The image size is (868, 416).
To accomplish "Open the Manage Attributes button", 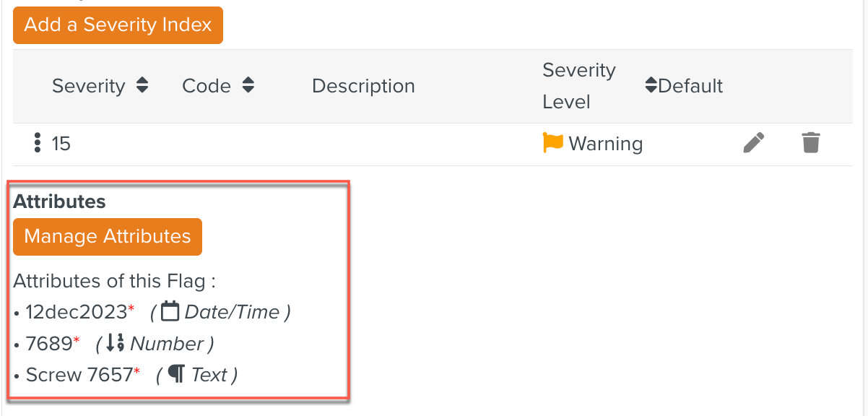I will pyautogui.click(x=108, y=237).
